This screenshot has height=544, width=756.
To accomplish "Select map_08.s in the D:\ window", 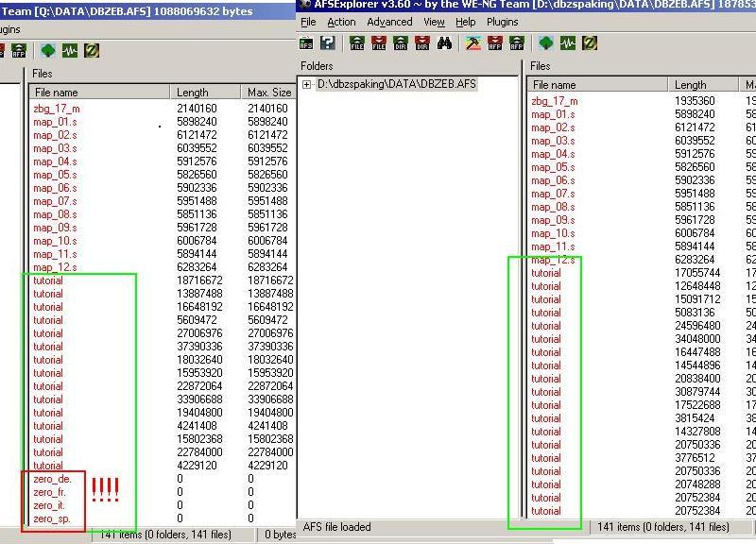I will pos(553,207).
